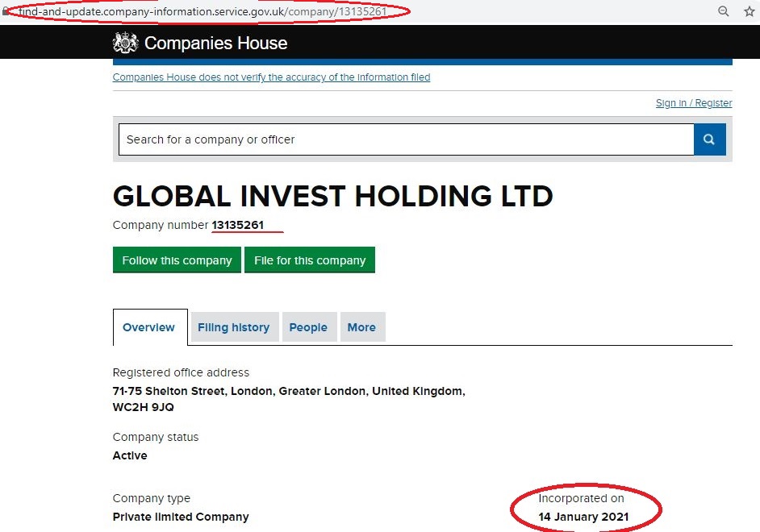Click the blue search magnifier button
The image size is (760, 532).
710,139
